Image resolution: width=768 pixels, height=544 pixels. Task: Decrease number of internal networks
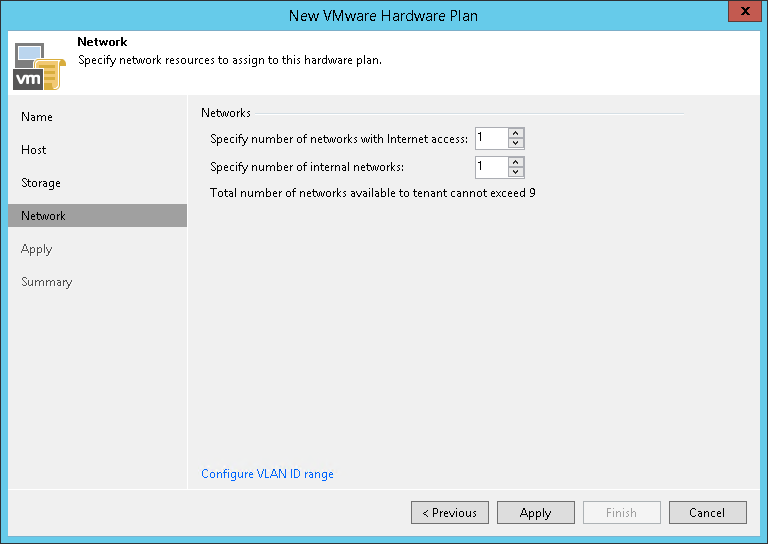tap(516, 172)
